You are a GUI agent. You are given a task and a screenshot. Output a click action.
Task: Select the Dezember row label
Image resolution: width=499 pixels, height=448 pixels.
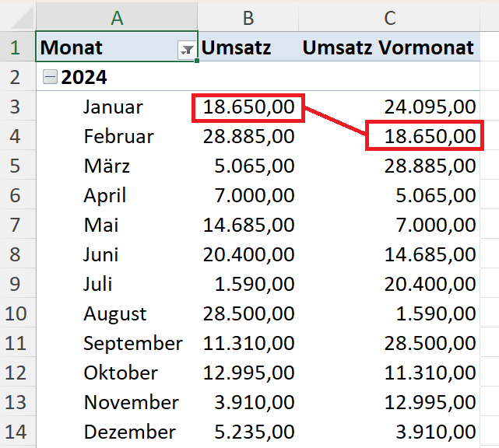pos(129,432)
